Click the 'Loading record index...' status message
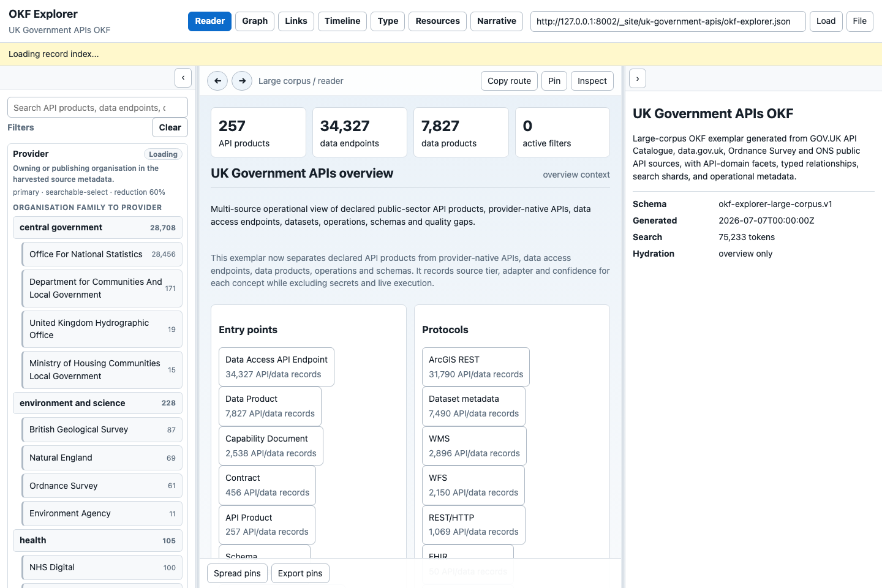Viewport: 882px width, 588px height. pyautogui.click(x=54, y=54)
